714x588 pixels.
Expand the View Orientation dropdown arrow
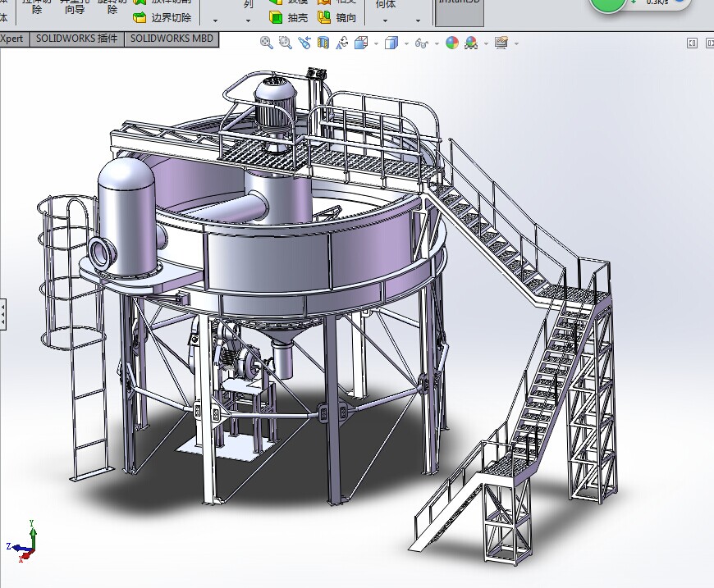click(375, 43)
